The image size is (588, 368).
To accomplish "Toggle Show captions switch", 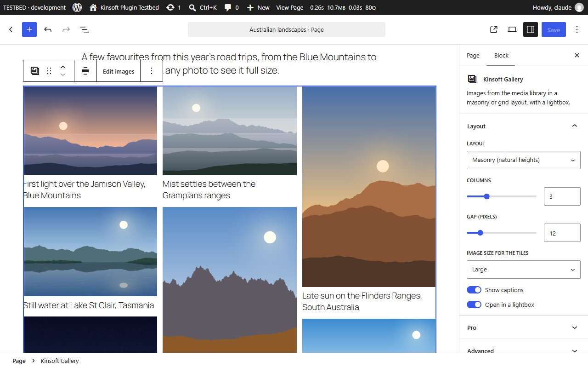I will coord(474,290).
